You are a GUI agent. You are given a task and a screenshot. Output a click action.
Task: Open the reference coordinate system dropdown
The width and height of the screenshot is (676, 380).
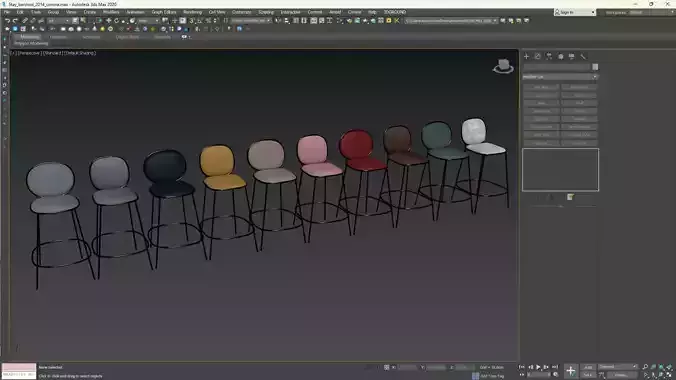click(x=148, y=20)
